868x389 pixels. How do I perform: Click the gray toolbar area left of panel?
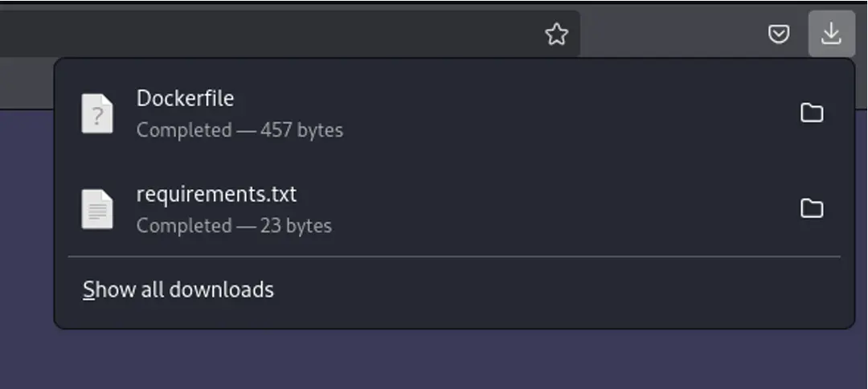point(27,83)
